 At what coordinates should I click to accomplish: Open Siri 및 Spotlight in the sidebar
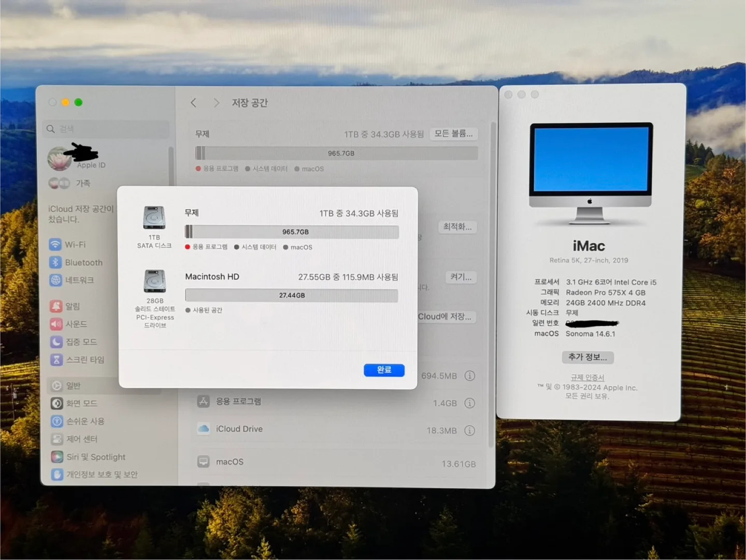88,457
